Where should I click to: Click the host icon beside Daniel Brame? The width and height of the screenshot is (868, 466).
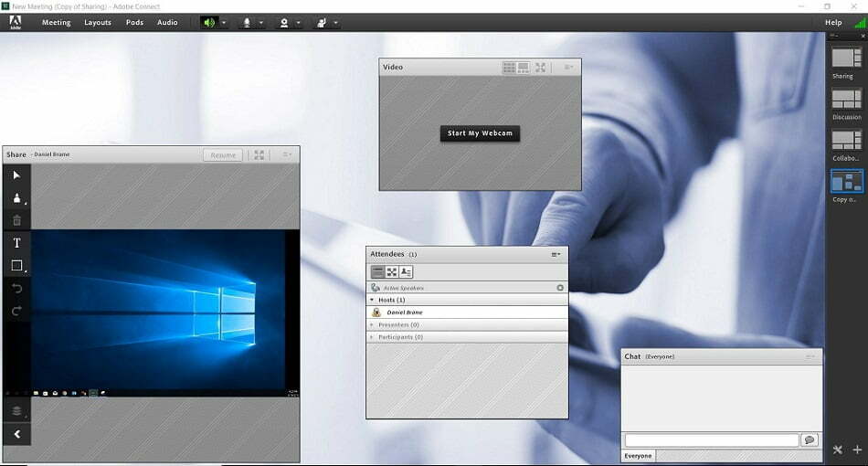pyautogui.click(x=376, y=312)
